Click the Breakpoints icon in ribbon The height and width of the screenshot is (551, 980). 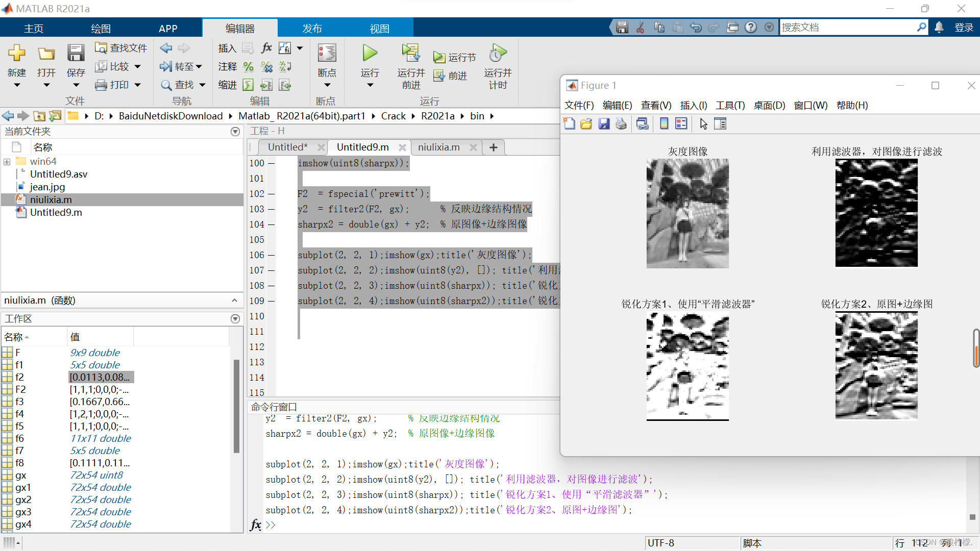pyautogui.click(x=327, y=53)
